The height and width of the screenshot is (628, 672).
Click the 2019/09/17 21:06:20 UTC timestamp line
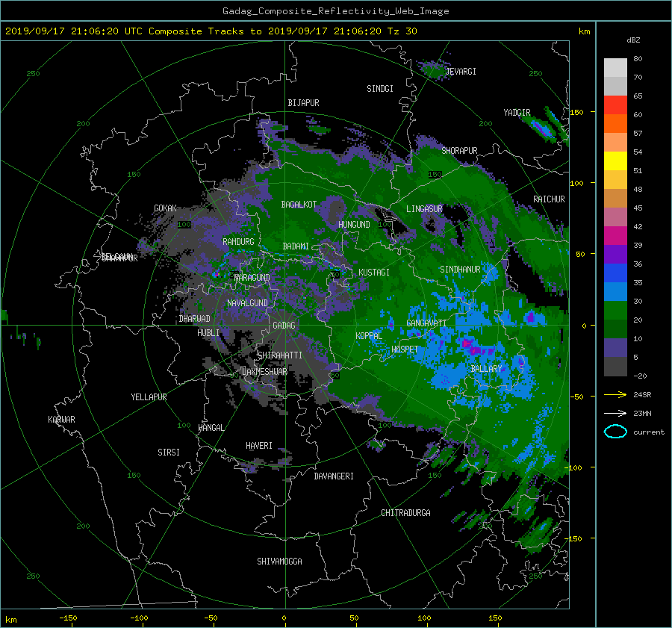click(211, 31)
